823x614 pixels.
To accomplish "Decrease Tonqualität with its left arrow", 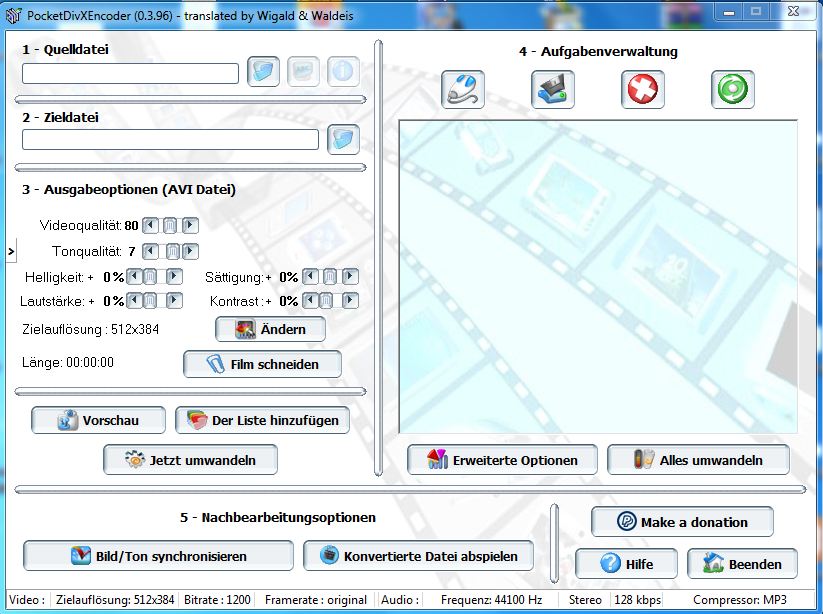I will coord(151,251).
